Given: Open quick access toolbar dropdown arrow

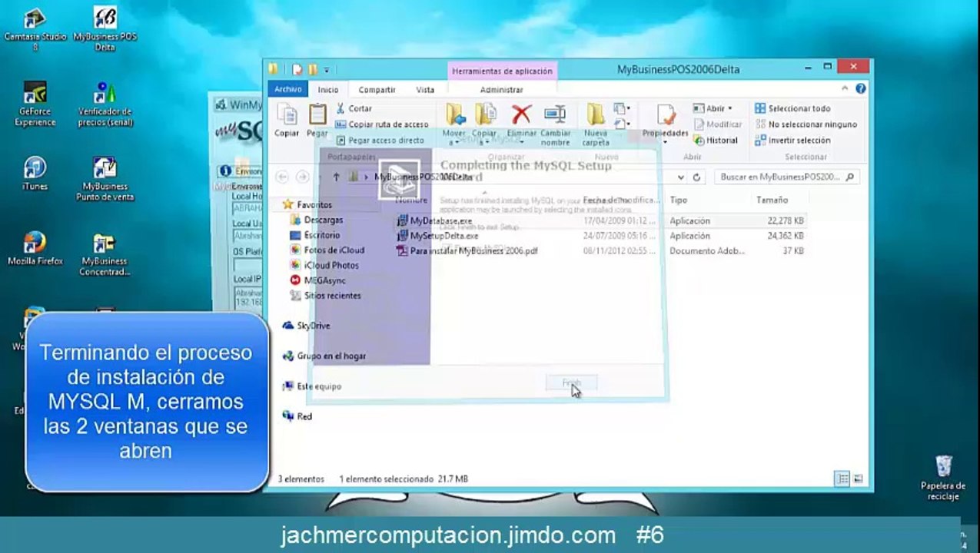Looking at the screenshot, I should point(327,70).
